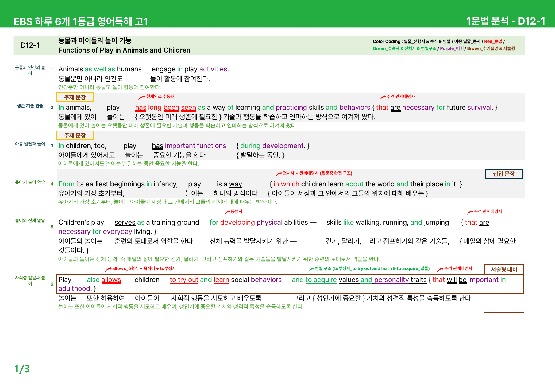This screenshot has height=392, width=555.
Task: Click 'has important functions' in sentence 3
Action: pyautogui.click(x=189, y=146)
